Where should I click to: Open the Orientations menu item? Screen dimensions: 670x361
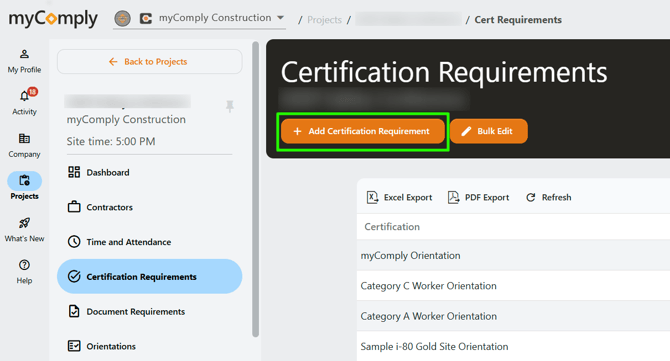click(x=150, y=346)
